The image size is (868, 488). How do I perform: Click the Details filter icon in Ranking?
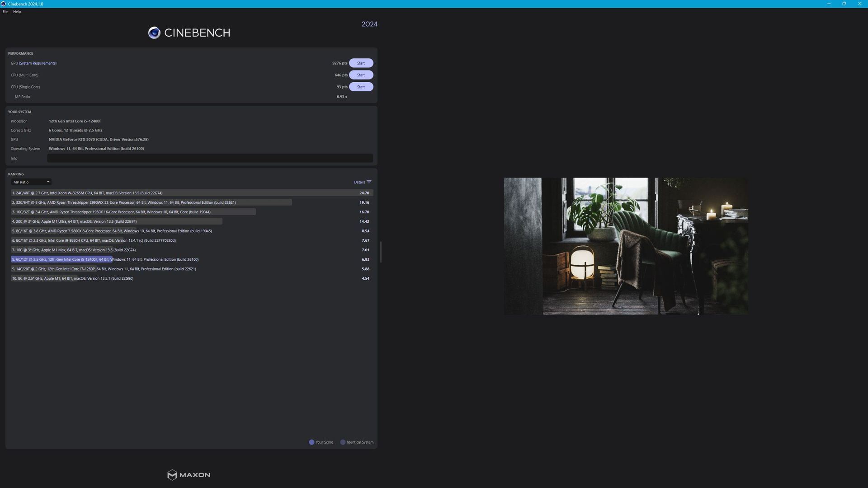(369, 182)
